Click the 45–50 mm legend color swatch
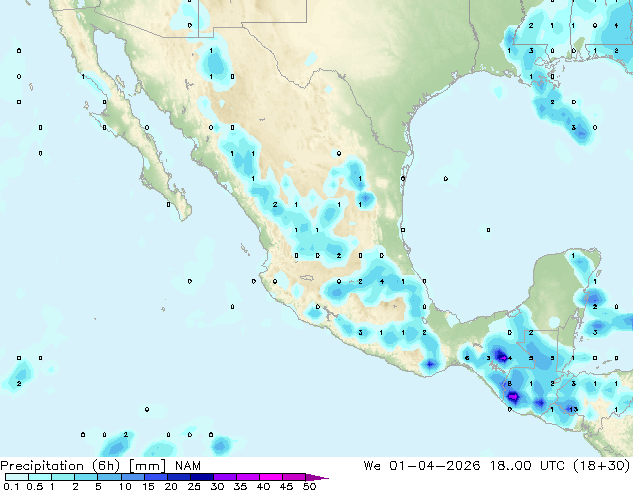This screenshot has width=634, height=490. (294, 477)
